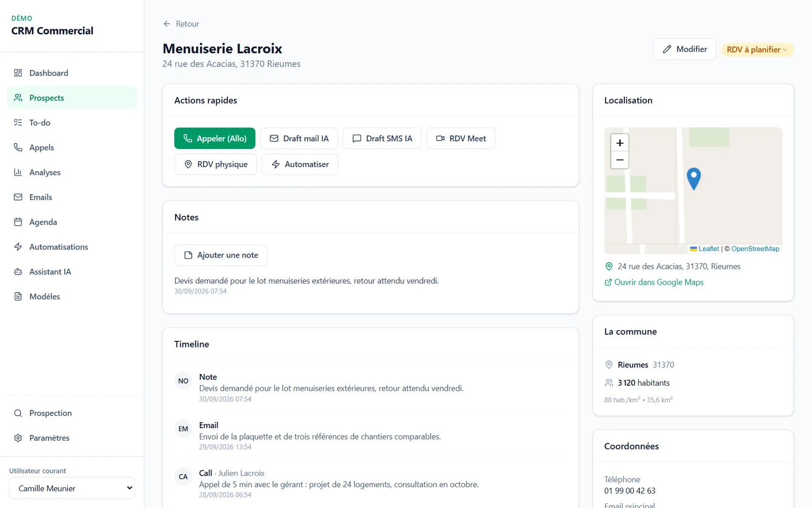
Task: Click the Paramètres gear icon
Action: point(18,438)
